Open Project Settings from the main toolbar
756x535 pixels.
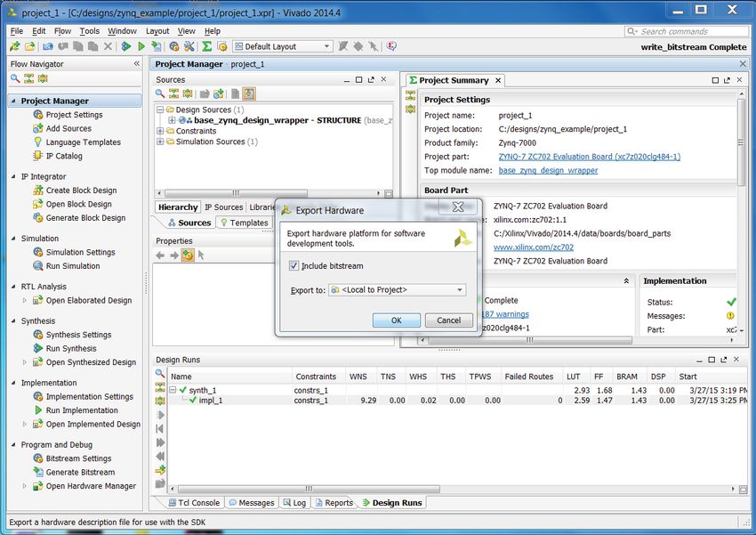174,46
